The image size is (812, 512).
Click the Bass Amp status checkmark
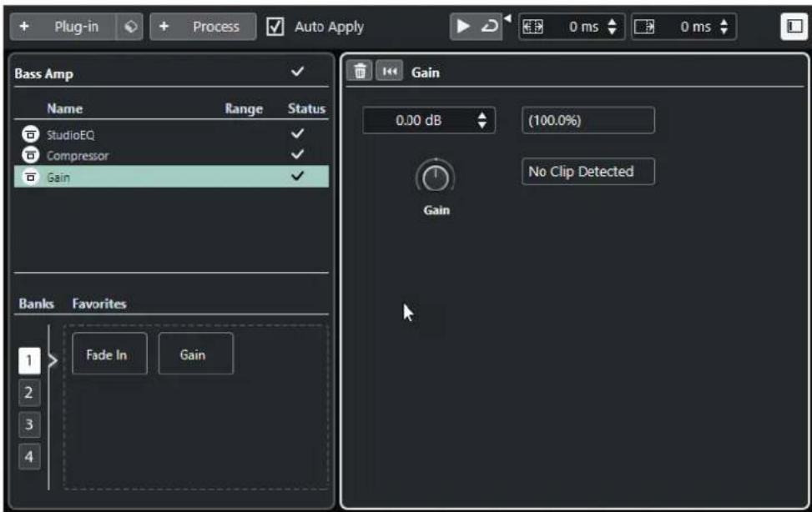[297, 72]
